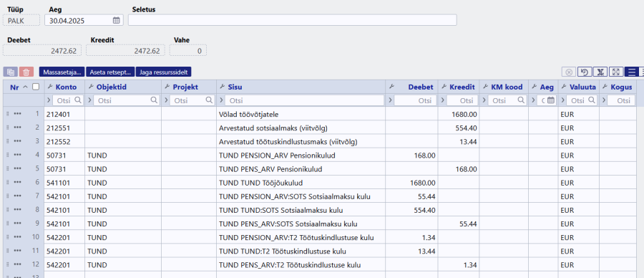The width and height of the screenshot is (644, 278).
Task: Click the wrench icon beside Kreedit header
Action: click(444, 87)
